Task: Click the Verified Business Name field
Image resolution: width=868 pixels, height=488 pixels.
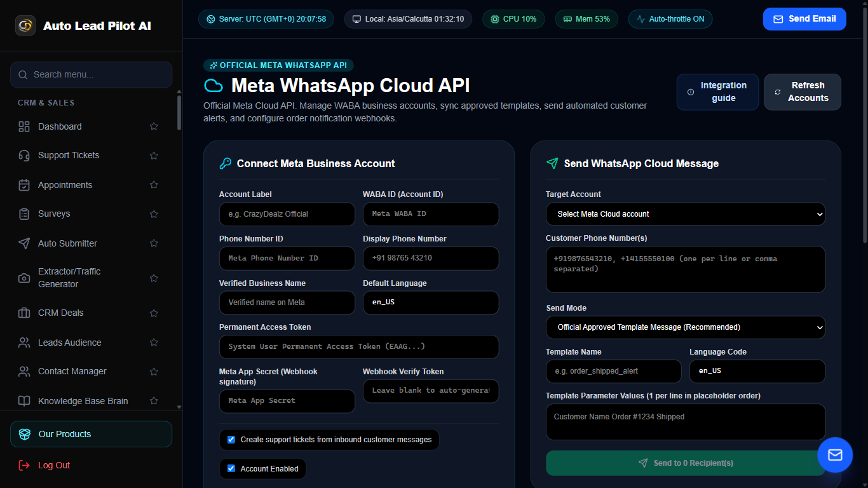Action: [x=287, y=302]
